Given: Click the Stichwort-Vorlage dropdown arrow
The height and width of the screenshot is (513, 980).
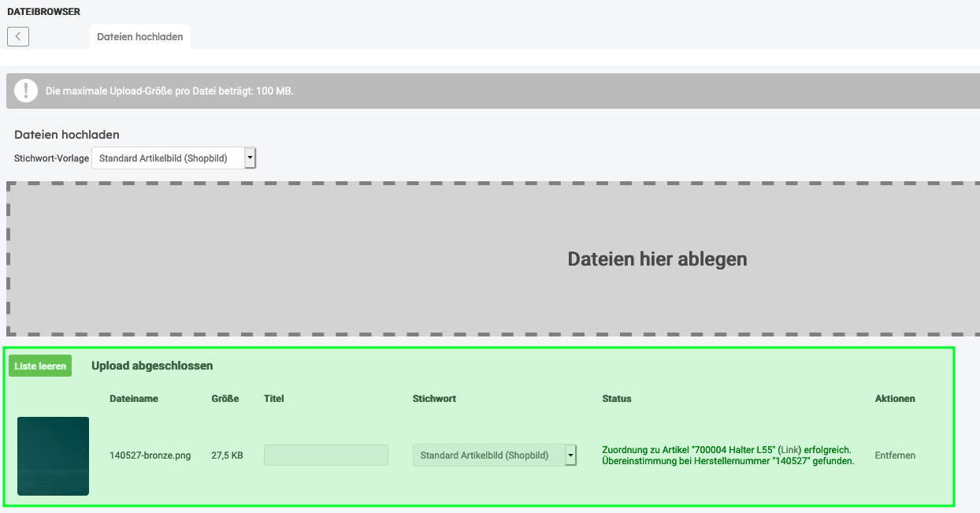Looking at the screenshot, I should 251,158.
